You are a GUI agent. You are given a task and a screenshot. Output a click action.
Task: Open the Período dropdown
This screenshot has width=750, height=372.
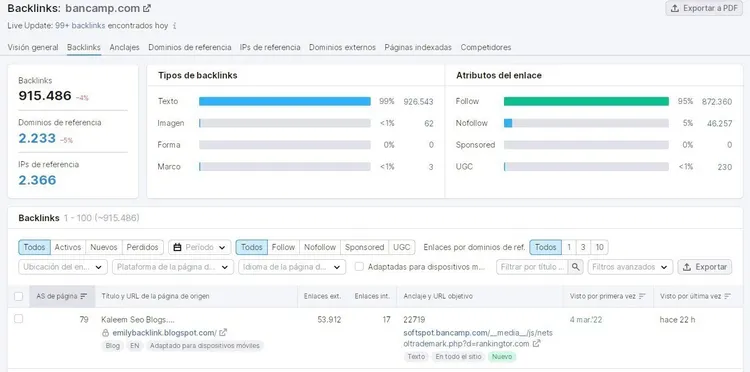tap(199, 247)
